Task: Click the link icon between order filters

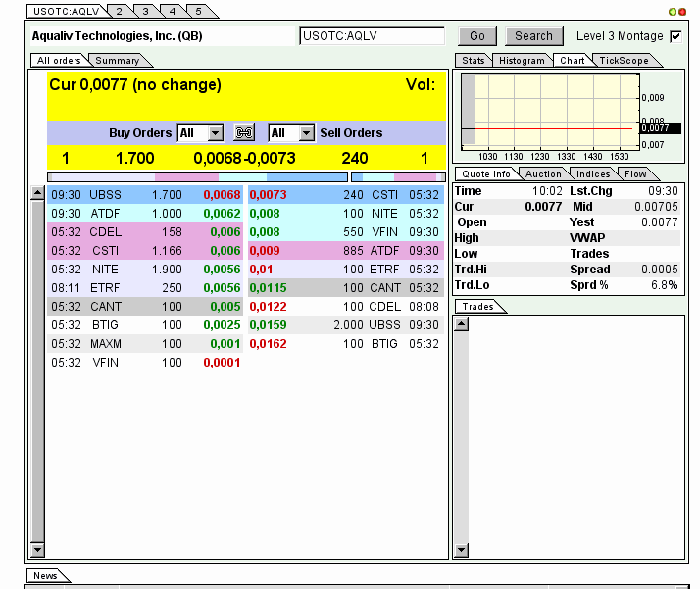Action: [244, 132]
